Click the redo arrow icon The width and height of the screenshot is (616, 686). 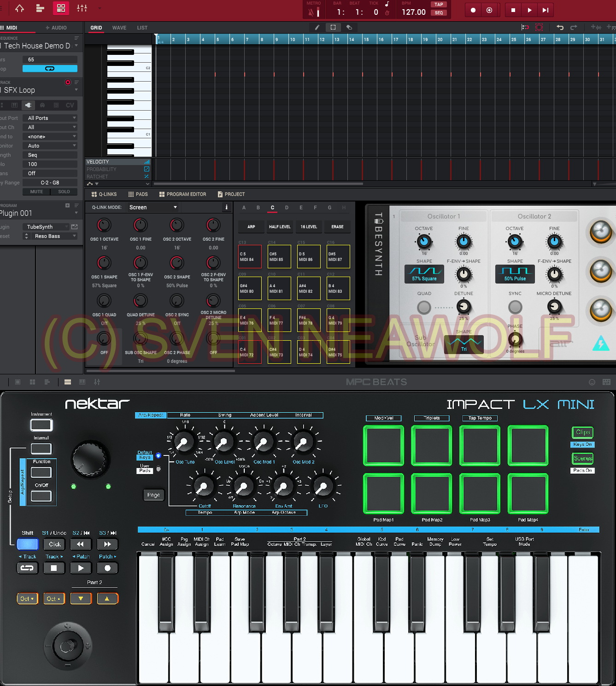574,28
